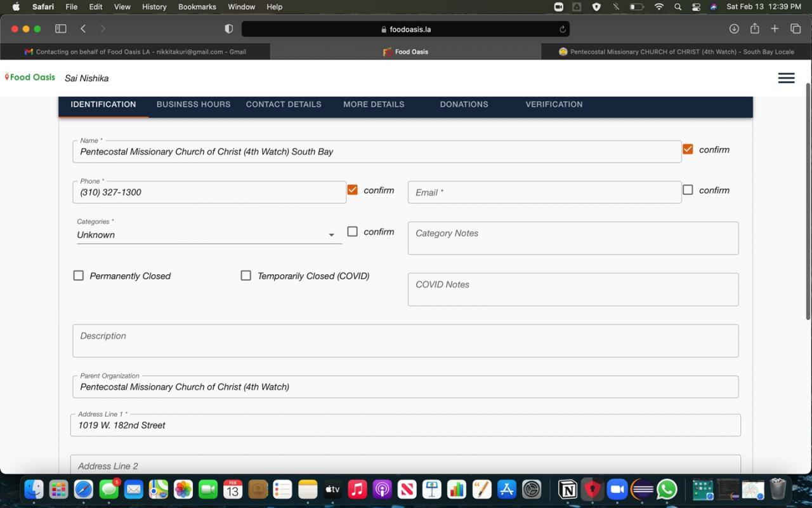
Task: Open Launchpad from the dock
Action: click(59, 489)
